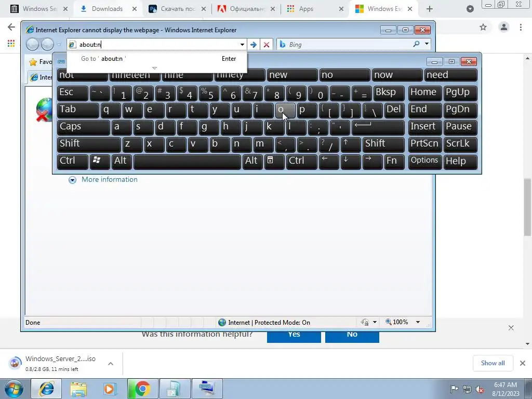Image resolution: width=532 pixels, height=399 pixels.
Task: Click the Internet Explorer Back button
Action: point(33,44)
